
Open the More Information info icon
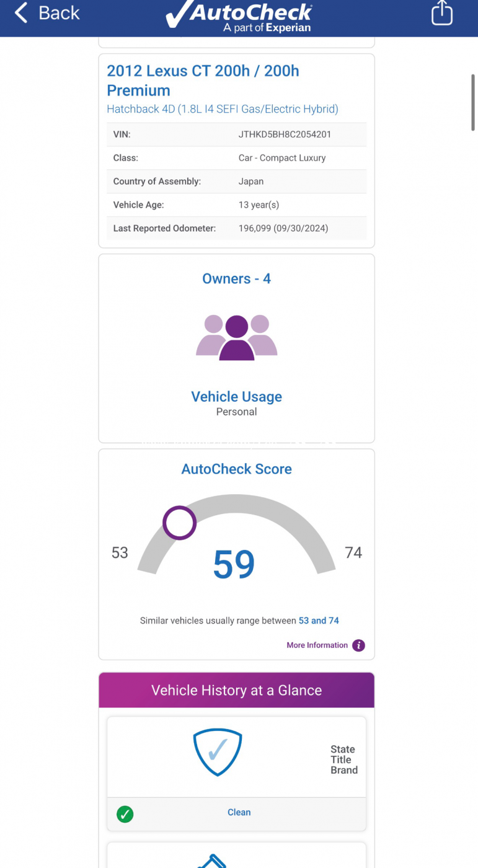pyautogui.click(x=358, y=645)
